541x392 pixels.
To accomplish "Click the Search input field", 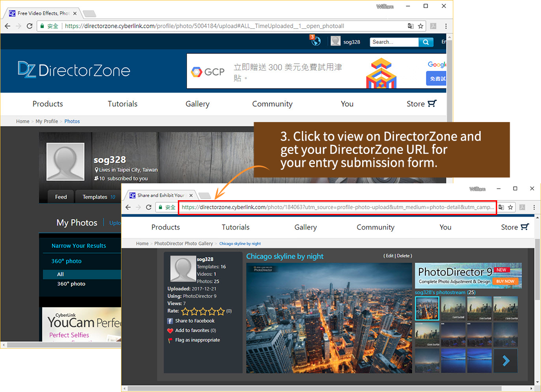I will [x=394, y=42].
